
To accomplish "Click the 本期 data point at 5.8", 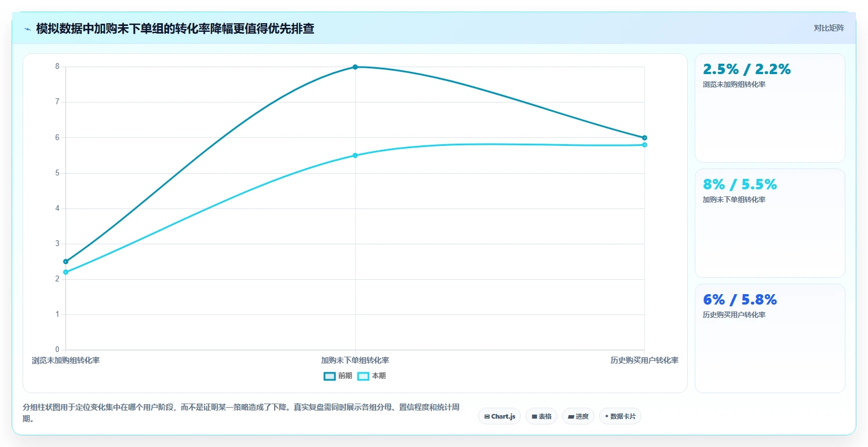I will pyautogui.click(x=644, y=145).
